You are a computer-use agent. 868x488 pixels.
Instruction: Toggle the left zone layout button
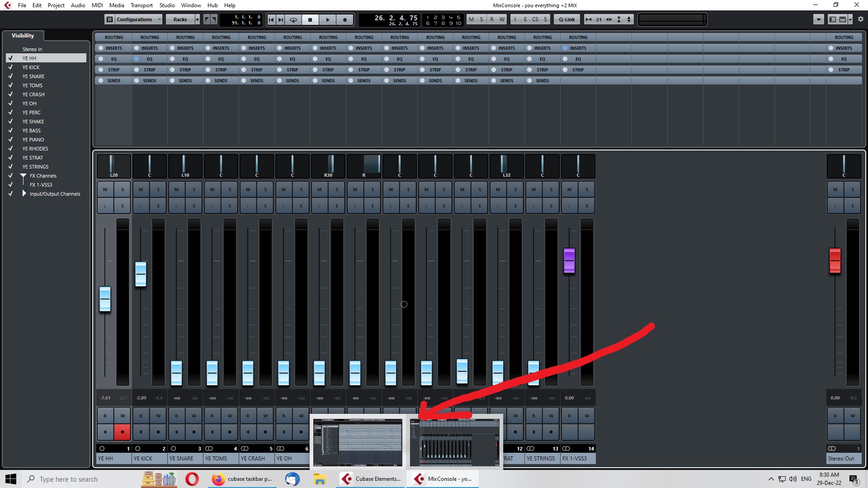coord(833,19)
